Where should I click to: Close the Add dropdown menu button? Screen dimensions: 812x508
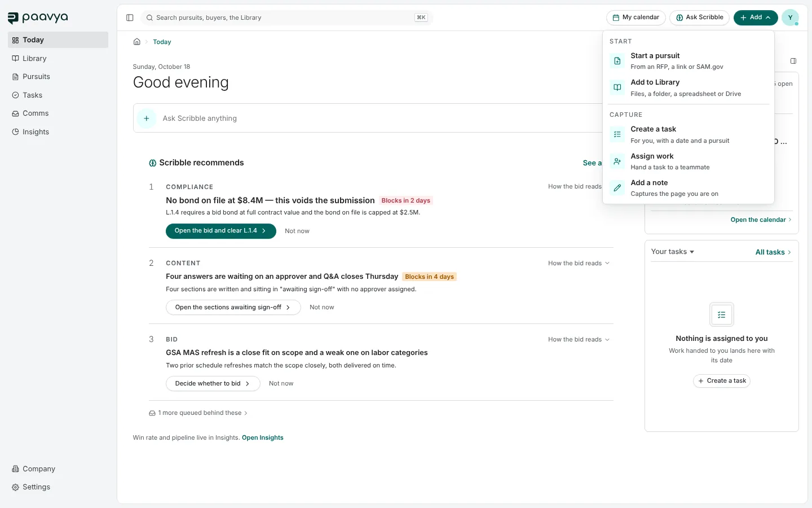pyautogui.click(x=756, y=17)
